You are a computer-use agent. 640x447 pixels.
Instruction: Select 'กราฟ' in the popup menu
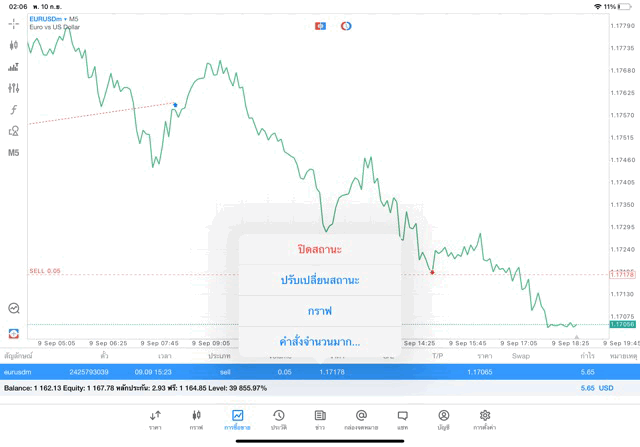pyautogui.click(x=320, y=311)
